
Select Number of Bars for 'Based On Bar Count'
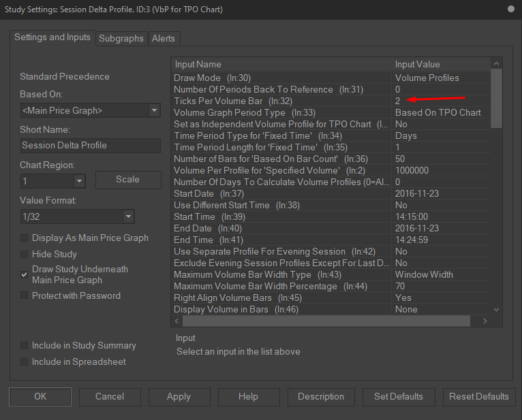click(331, 159)
